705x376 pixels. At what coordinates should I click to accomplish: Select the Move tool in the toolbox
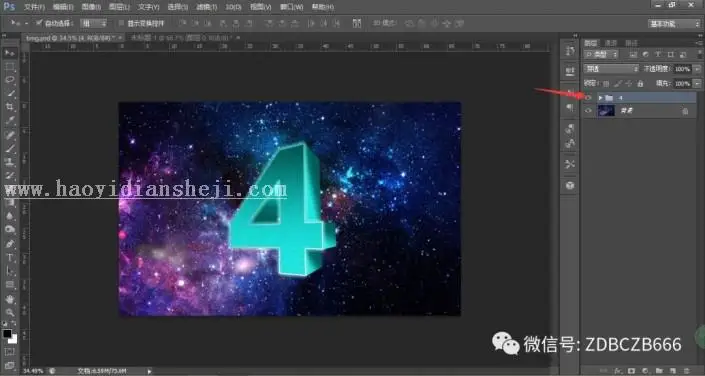10,53
